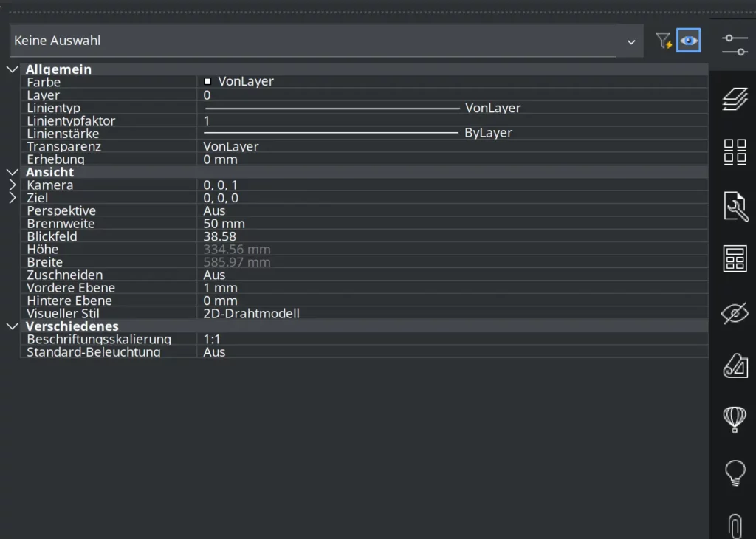The width and height of the screenshot is (756, 539).
Task: Click the Kamera value 0, 0, 1
Action: pyautogui.click(x=453, y=185)
